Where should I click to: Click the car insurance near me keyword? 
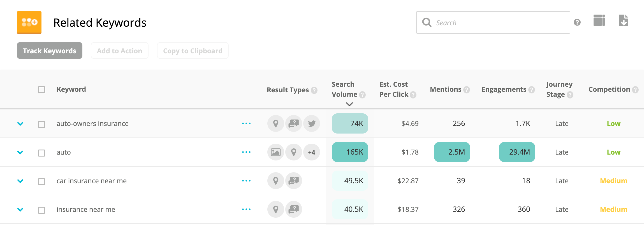[x=92, y=181]
